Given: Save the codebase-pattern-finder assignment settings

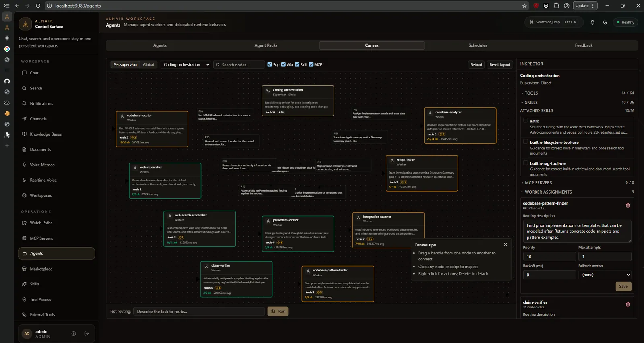Looking at the screenshot, I should 623,286.
